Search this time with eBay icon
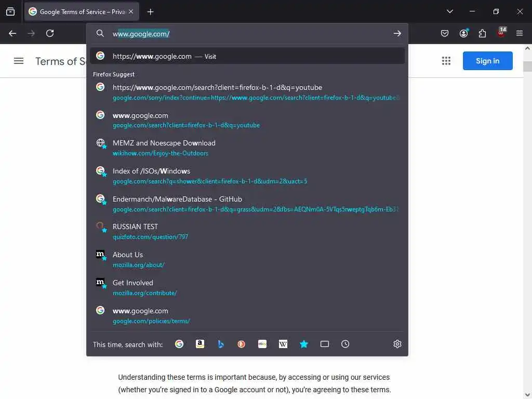Screen dimensions: 532x399 coord(262,344)
